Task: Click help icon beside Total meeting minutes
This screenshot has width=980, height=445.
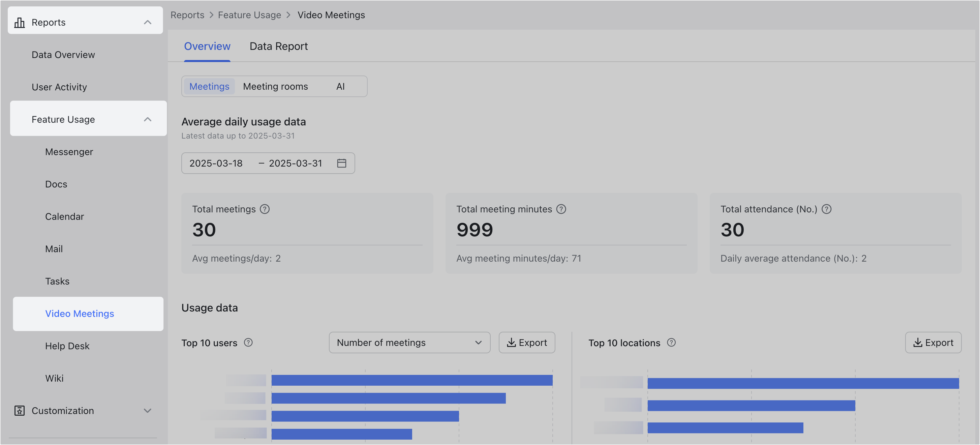Action: click(x=561, y=209)
